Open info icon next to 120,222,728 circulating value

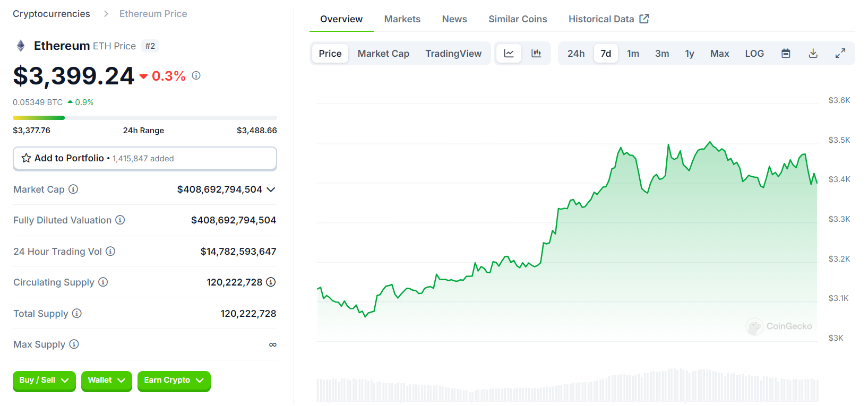click(x=271, y=282)
